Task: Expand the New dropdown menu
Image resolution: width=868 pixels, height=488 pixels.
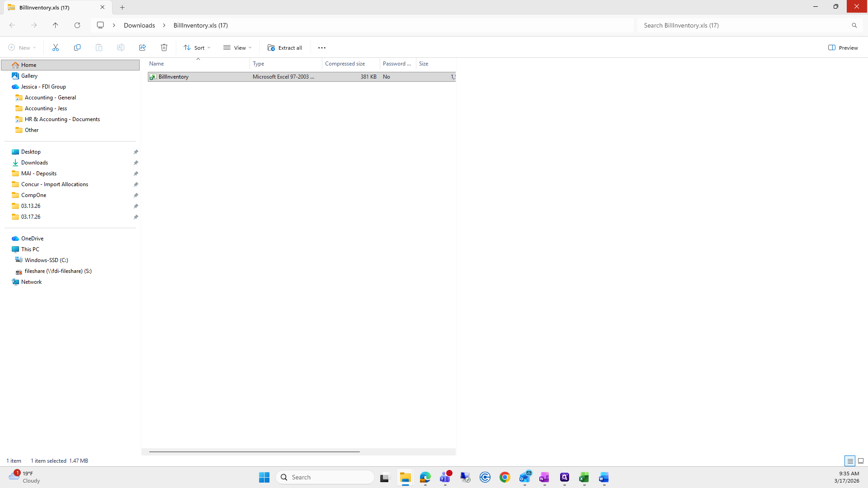Action: coord(22,47)
